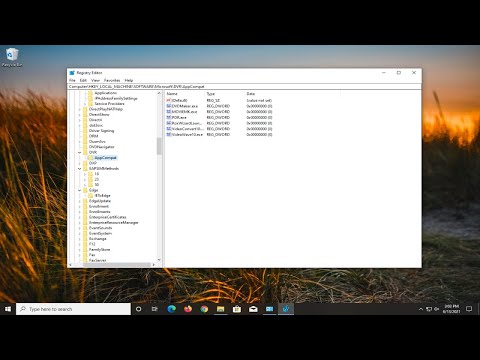
Task: Select the DVDNavigator key
Action: 102,147
